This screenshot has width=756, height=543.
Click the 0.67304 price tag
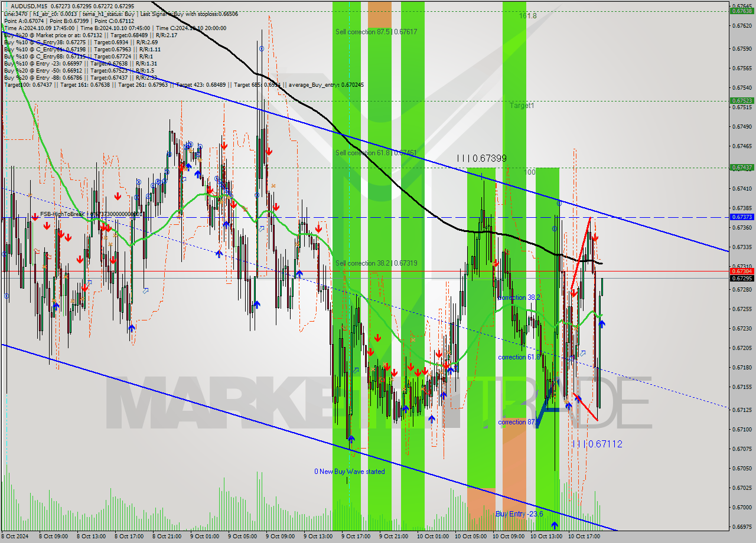[741, 271]
